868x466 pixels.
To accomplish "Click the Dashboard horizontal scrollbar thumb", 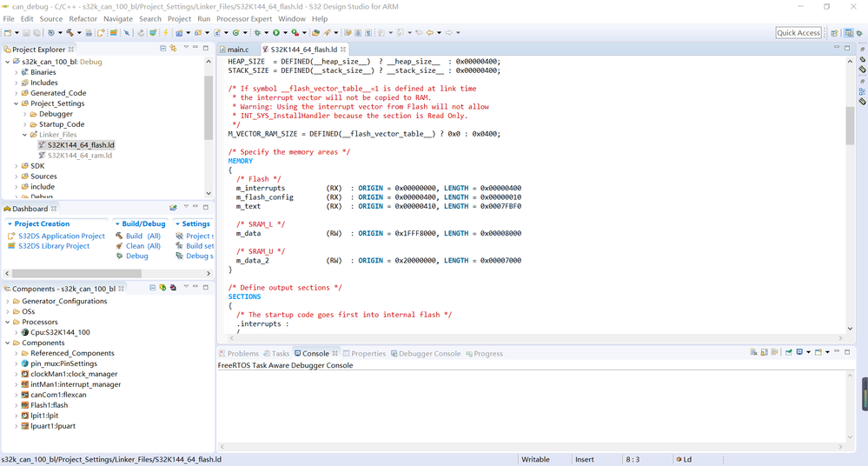I will (x=76, y=273).
